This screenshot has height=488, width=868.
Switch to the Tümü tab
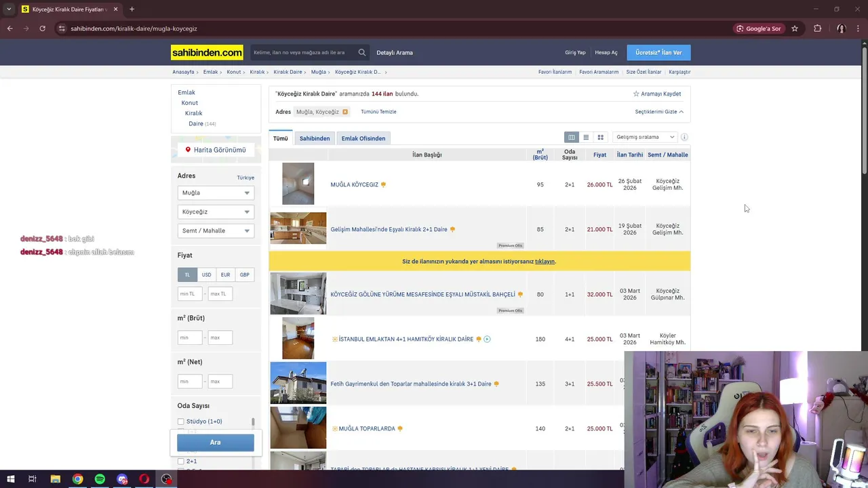click(x=281, y=138)
